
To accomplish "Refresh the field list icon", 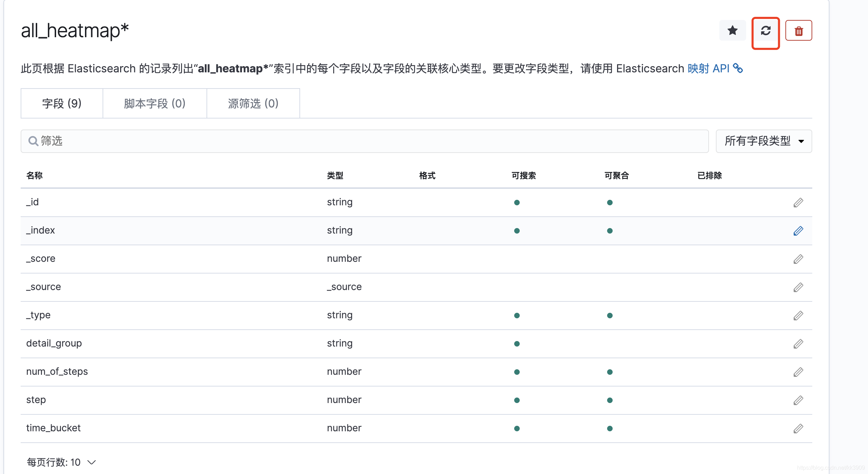I will tap(765, 31).
